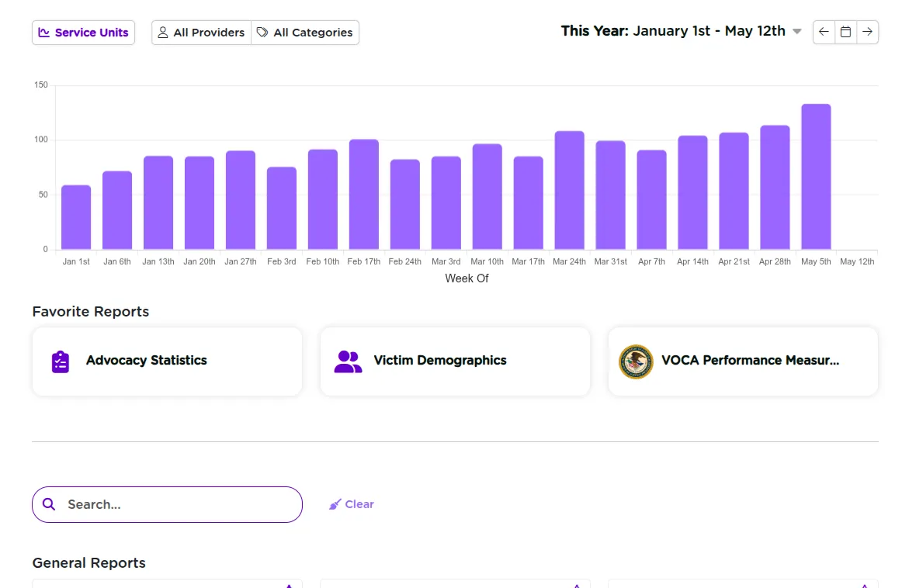Screen dimensions: 909x588
Task: Open the VOCA Performance Measures report
Action: (x=743, y=361)
